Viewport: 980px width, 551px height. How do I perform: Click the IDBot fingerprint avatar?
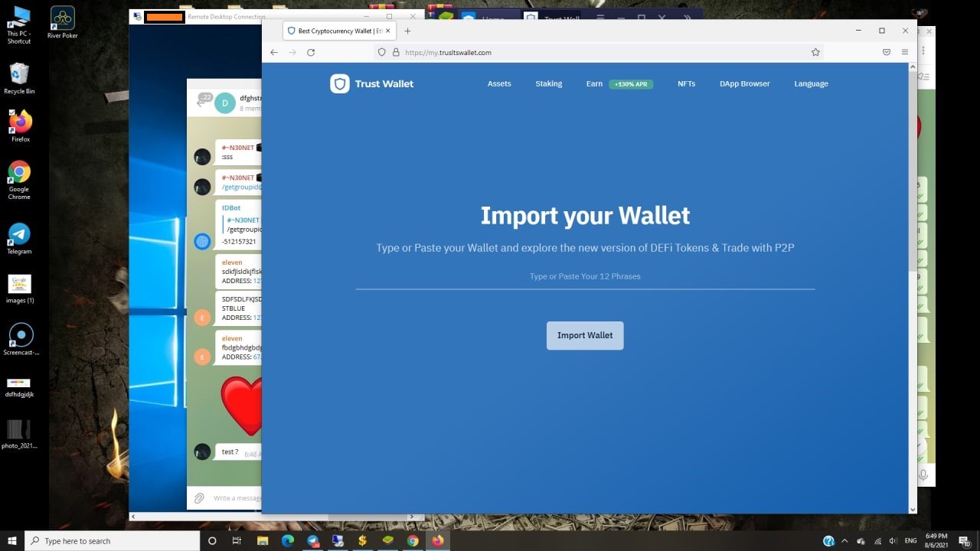tap(202, 241)
